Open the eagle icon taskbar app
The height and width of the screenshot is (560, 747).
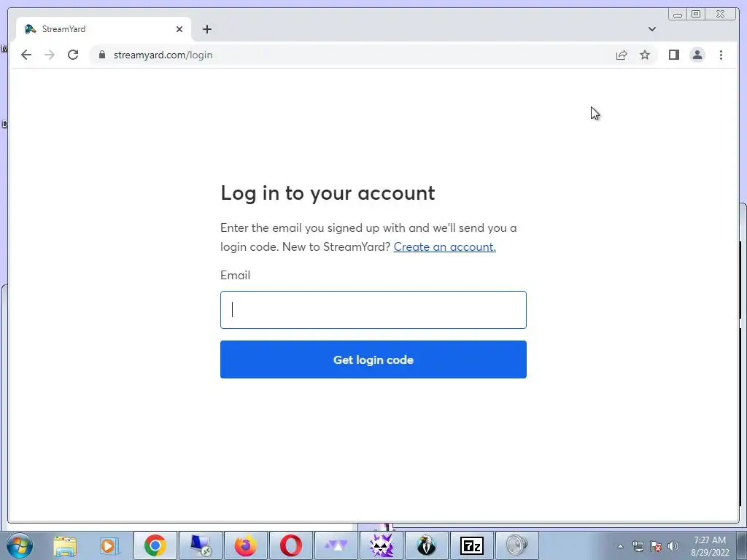pos(426,545)
